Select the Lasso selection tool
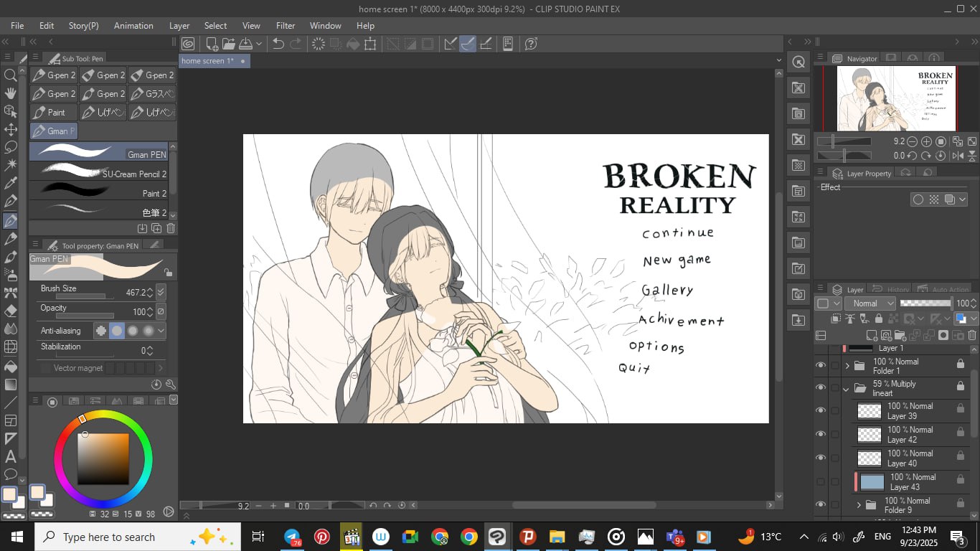The height and width of the screenshot is (551, 980). 10,147
